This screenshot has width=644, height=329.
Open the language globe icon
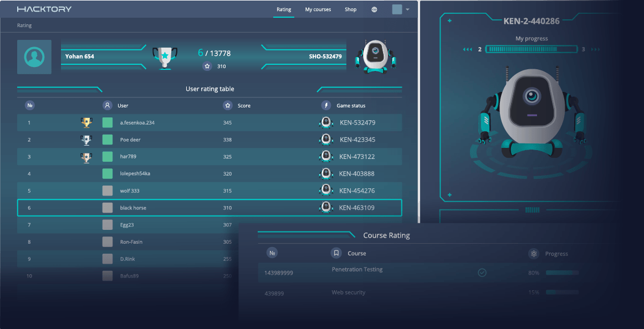pos(374,9)
